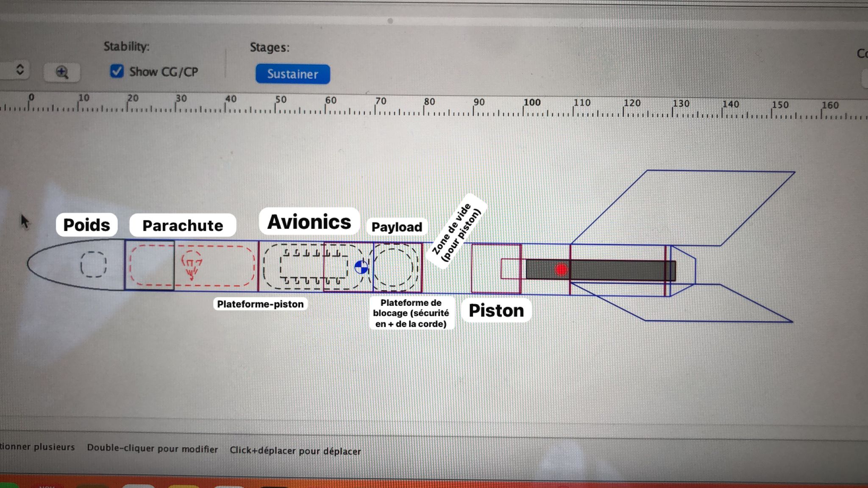Toggle the Show CG/CP checkbox
Image resolution: width=868 pixels, height=488 pixels.
(x=117, y=71)
